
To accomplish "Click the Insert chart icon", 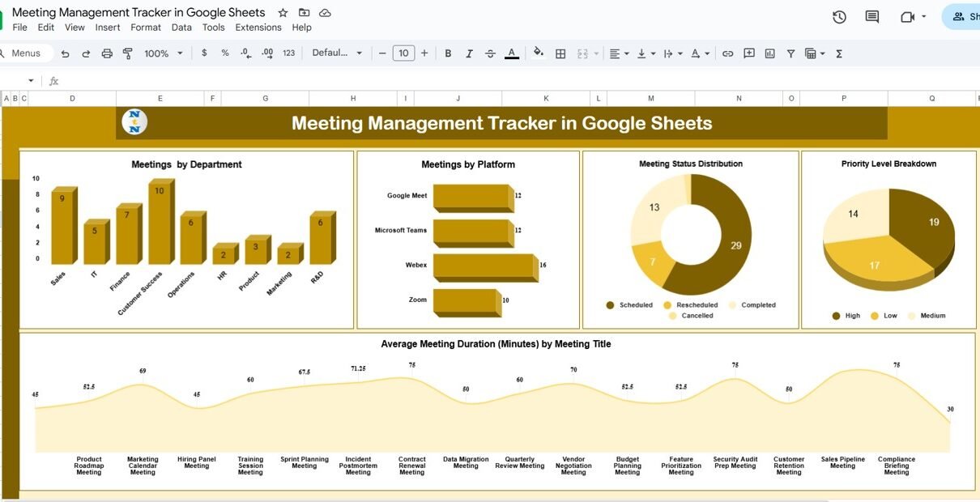I will (769, 53).
